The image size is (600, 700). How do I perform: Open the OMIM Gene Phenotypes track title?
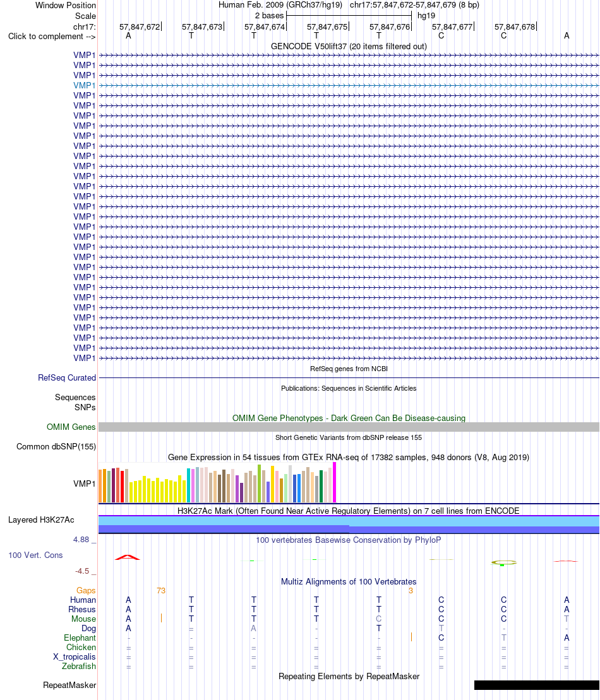349,418
